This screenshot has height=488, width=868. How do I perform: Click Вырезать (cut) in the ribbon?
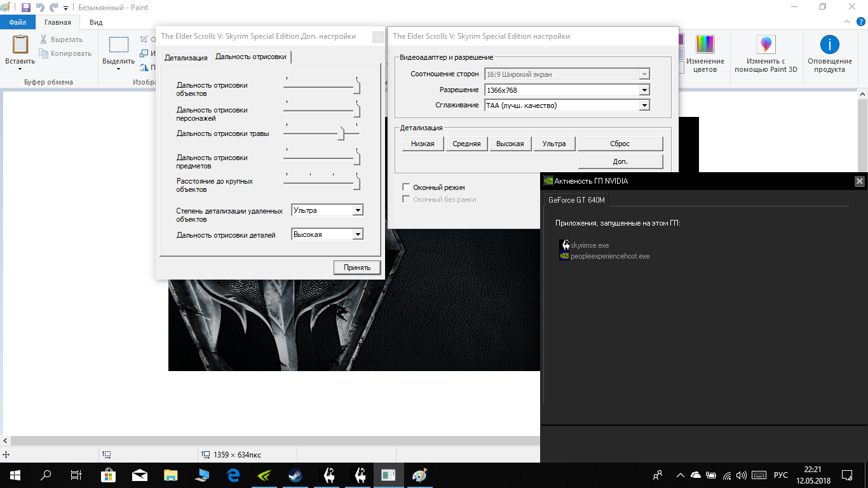click(61, 39)
